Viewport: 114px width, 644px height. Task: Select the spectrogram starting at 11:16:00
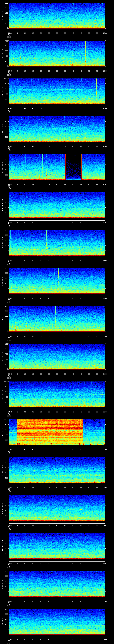point(57,91)
